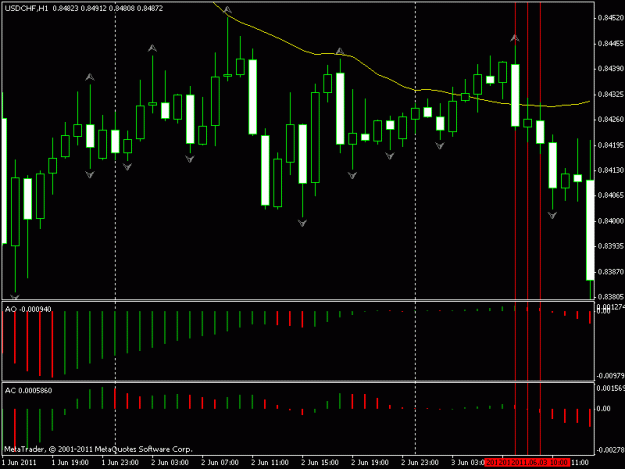The height and width of the screenshot is (469, 625).
Task: Click the 0.84195 price axis label
Action: point(611,145)
